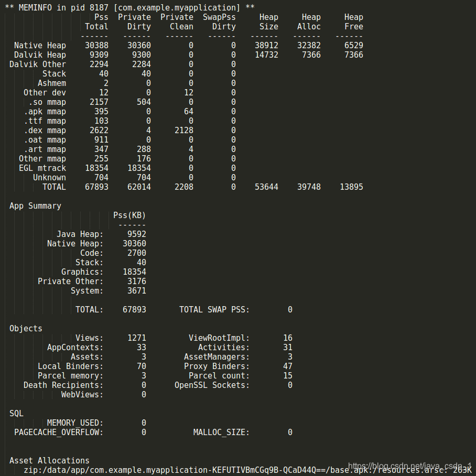
Task: Click Native Heap Free value 6529
Action: click(x=354, y=46)
